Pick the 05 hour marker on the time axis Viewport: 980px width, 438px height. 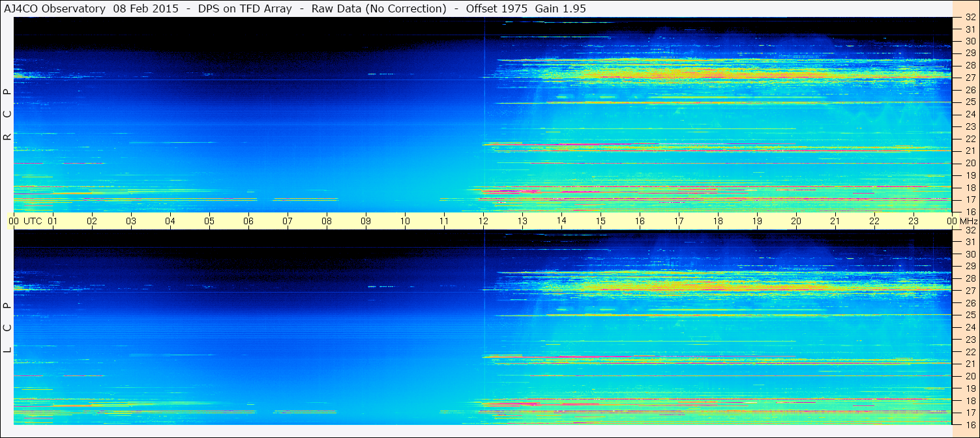209,221
